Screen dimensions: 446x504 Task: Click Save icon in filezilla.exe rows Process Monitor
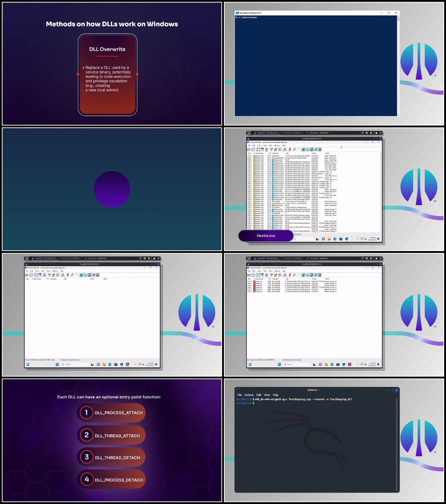pos(253,275)
